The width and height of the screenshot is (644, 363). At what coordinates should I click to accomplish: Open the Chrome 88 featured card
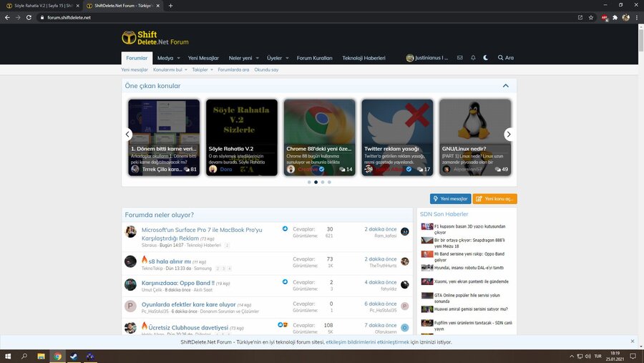[x=320, y=137]
